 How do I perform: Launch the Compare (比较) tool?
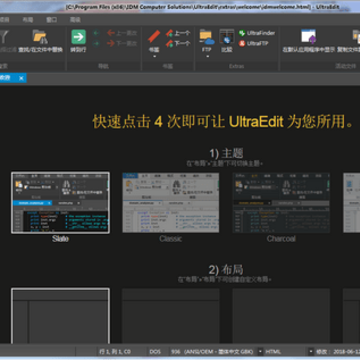[227, 41]
